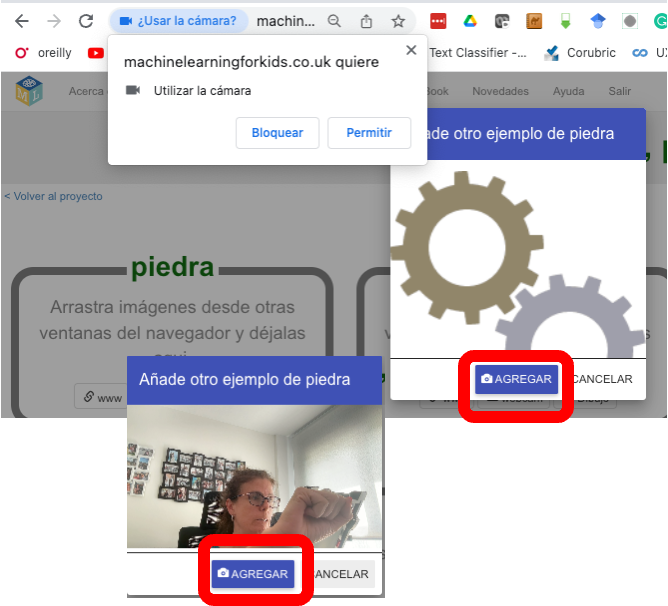668x606 pixels.
Task: Open the Google Drive extension icon
Action: pyautogui.click(x=467, y=21)
